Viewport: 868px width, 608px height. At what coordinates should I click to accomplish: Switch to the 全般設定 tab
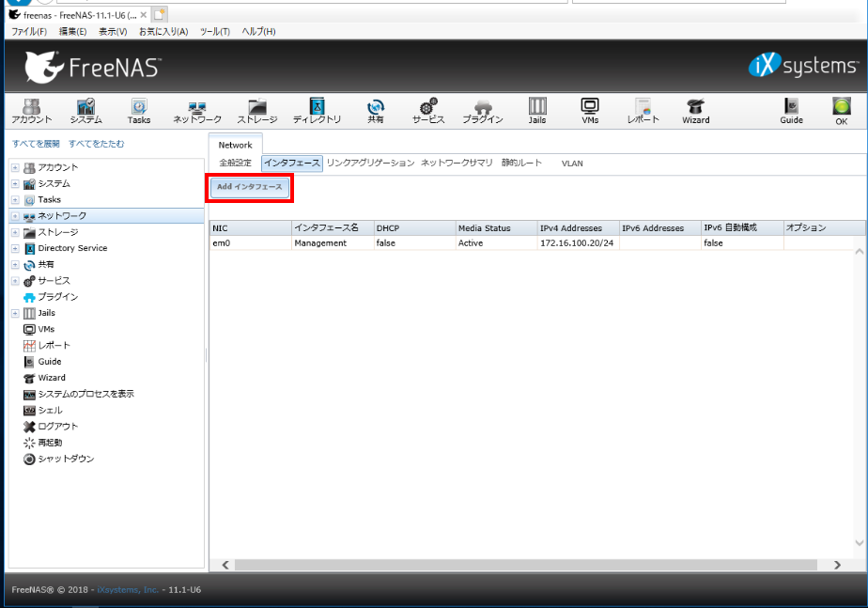(x=235, y=163)
